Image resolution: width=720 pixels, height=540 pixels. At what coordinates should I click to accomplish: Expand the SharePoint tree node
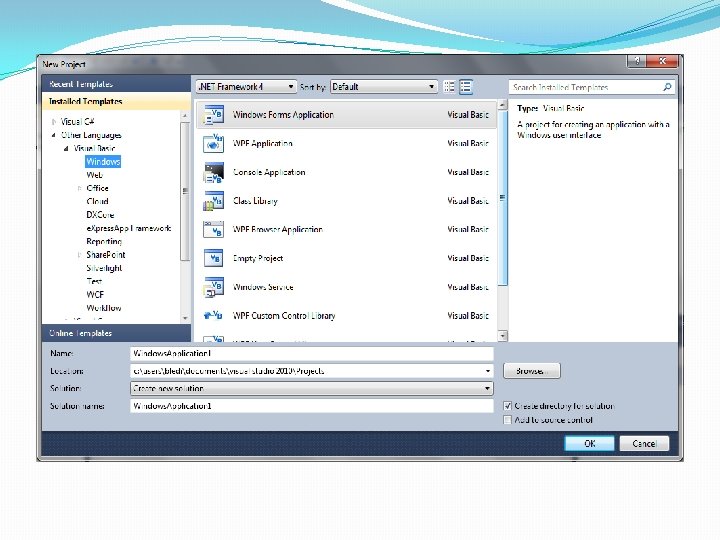pyautogui.click(x=79, y=255)
